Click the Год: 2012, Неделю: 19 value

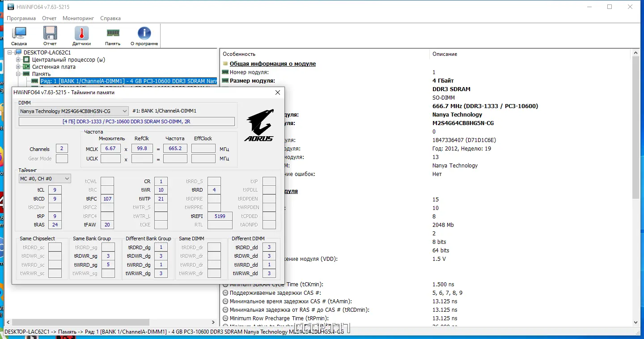462,149
